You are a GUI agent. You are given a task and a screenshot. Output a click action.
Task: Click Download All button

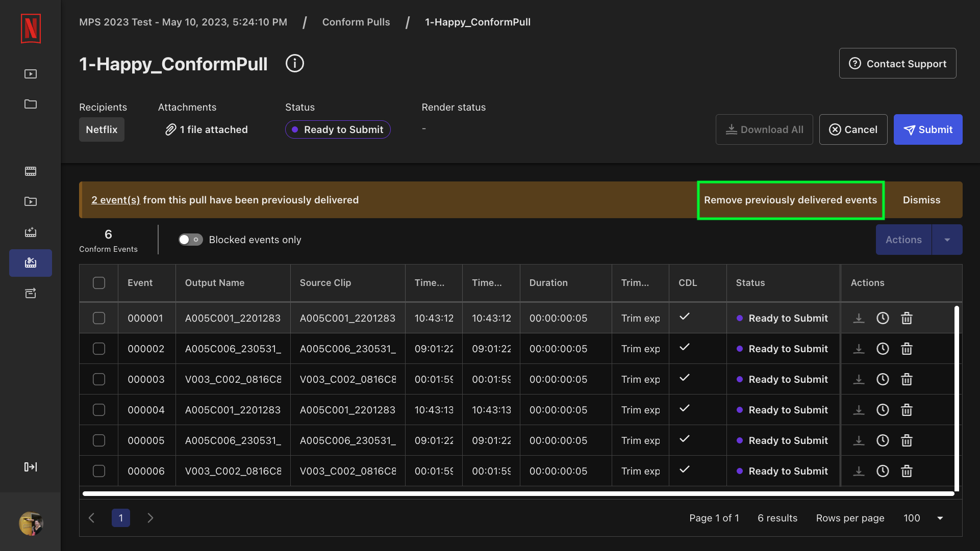click(764, 129)
